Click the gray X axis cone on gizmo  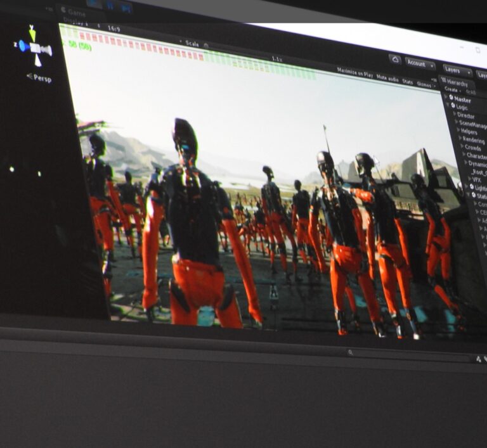[47, 50]
